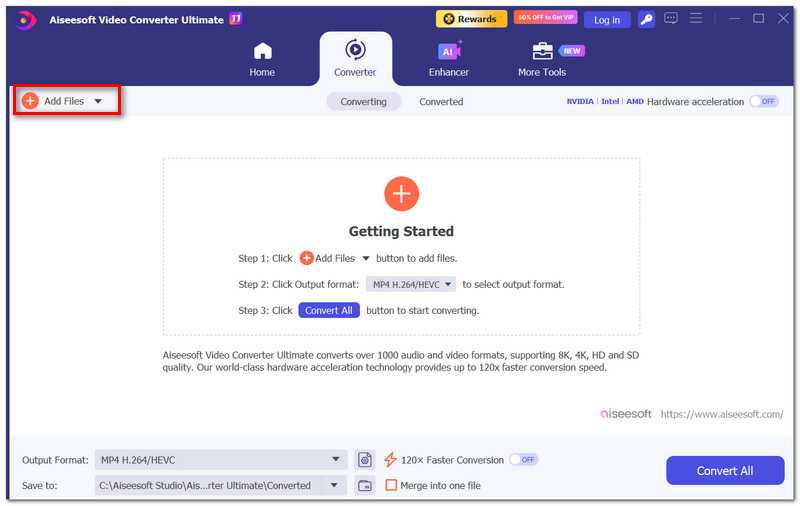800x506 pixels.
Task: Expand the Save to path dropdown arrow
Action: tap(334, 485)
